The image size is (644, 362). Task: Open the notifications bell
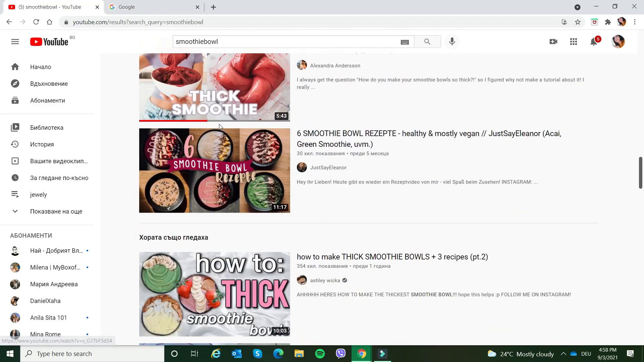tap(594, 42)
